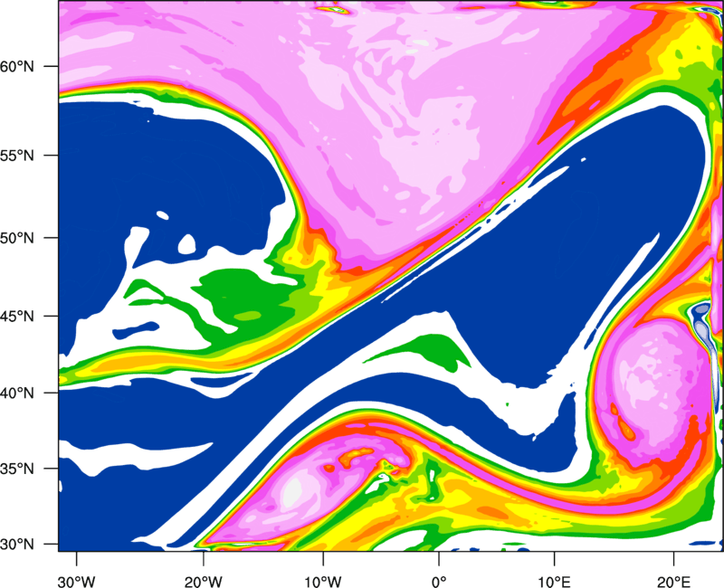Click the 45°N latitude label
Screen dimensions: 724x588
click(17, 317)
